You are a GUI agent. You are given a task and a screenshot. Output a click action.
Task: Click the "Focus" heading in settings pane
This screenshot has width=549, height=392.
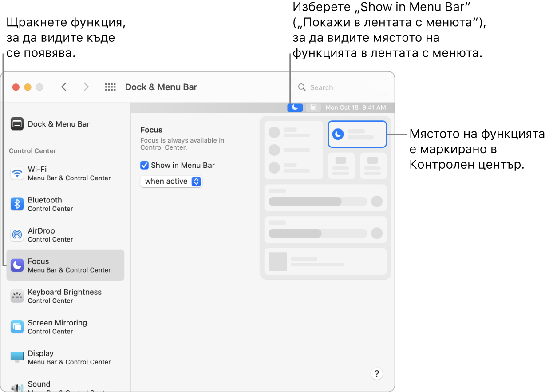click(151, 130)
